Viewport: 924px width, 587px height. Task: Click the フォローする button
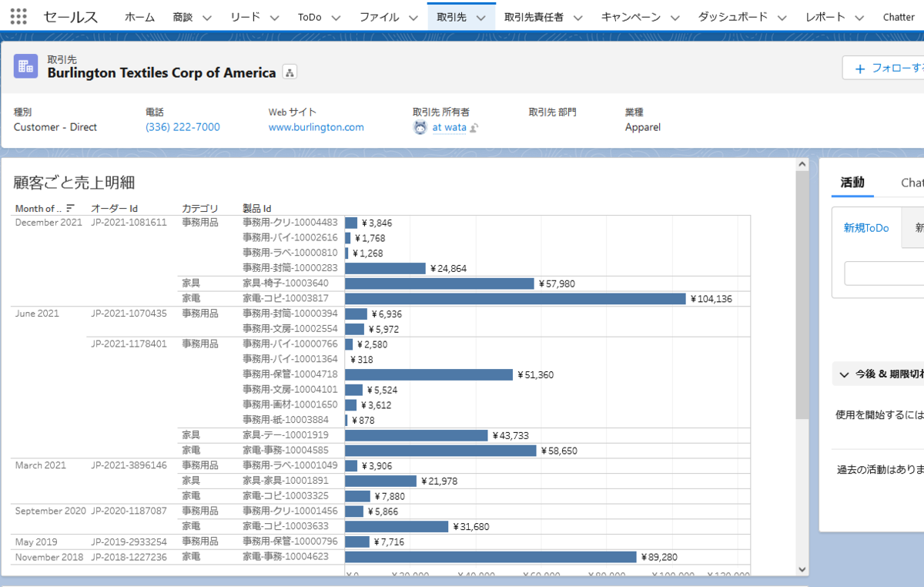[884, 69]
